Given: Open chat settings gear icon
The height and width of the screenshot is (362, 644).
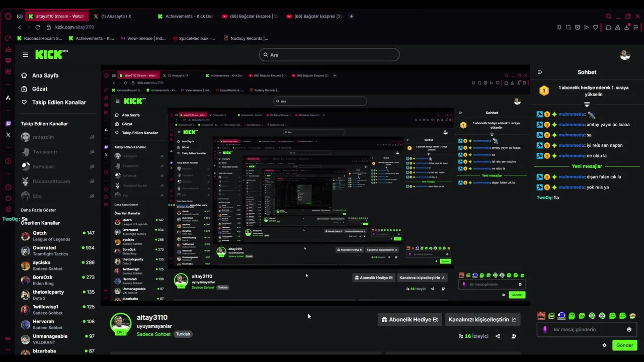Looking at the screenshot, I should pos(604,345).
